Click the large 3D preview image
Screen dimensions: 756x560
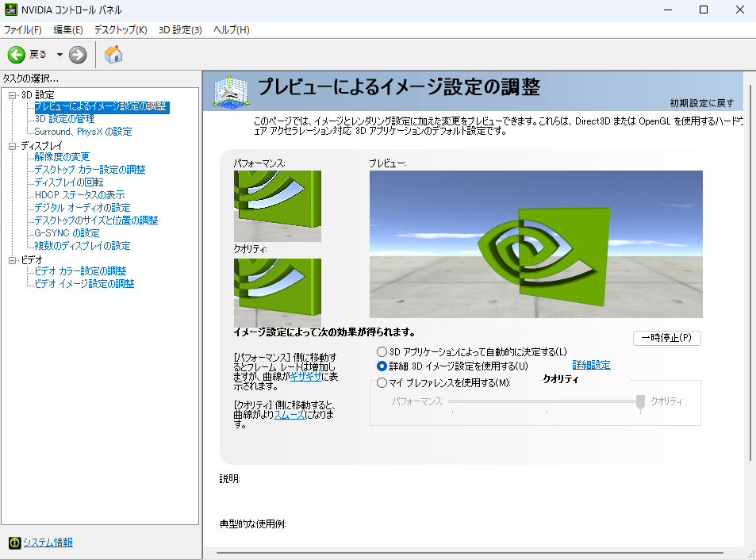coord(535,244)
